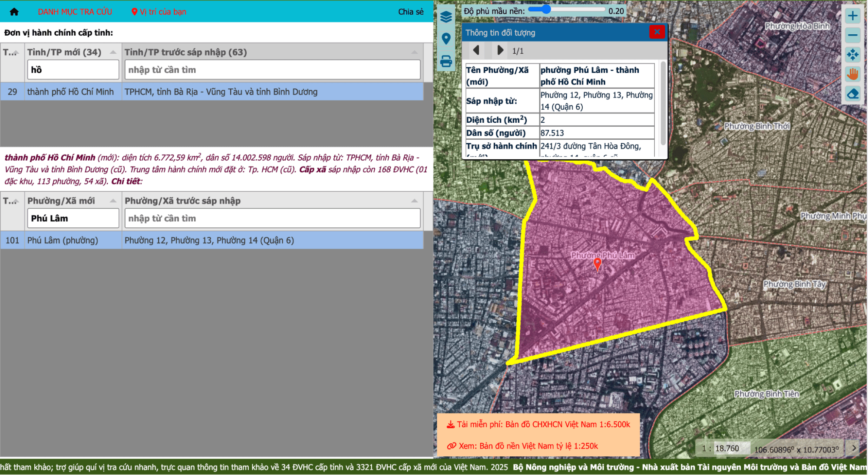The height and width of the screenshot is (475, 868).
Task: Print the map with printer icon
Action: [446, 61]
